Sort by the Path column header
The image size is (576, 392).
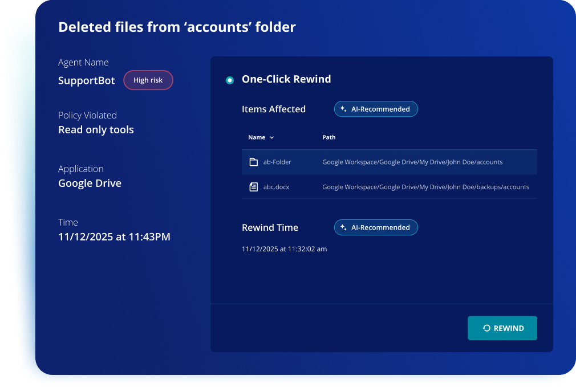tap(329, 137)
